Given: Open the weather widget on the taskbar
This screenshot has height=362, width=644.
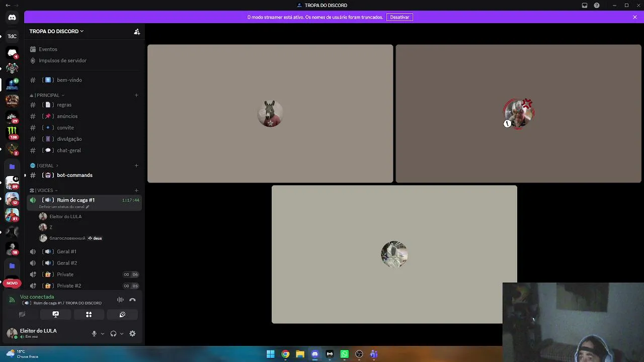Looking at the screenshot, I should pyautogui.click(x=23, y=354).
